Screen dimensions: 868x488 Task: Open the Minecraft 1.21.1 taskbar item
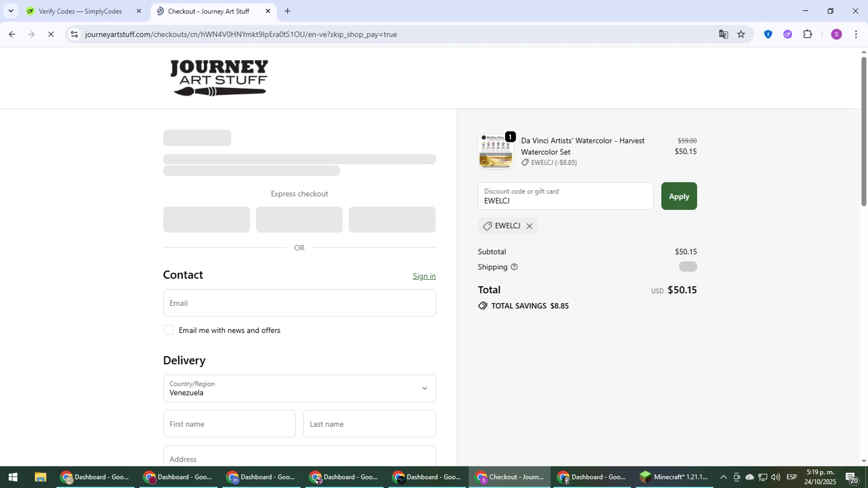[x=674, y=478]
